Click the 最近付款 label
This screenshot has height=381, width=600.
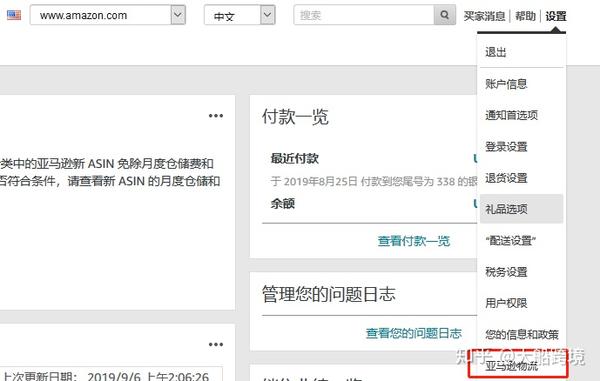[295, 158]
